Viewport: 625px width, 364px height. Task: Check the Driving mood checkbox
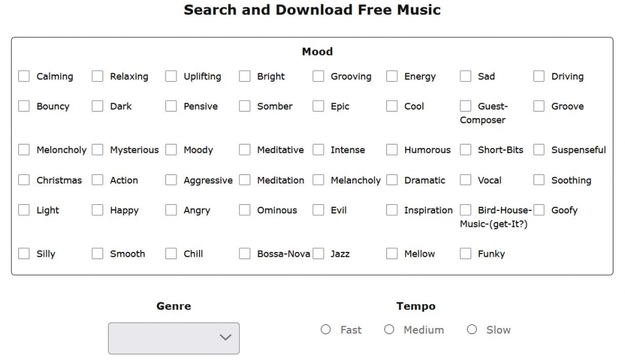click(x=539, y=76)
